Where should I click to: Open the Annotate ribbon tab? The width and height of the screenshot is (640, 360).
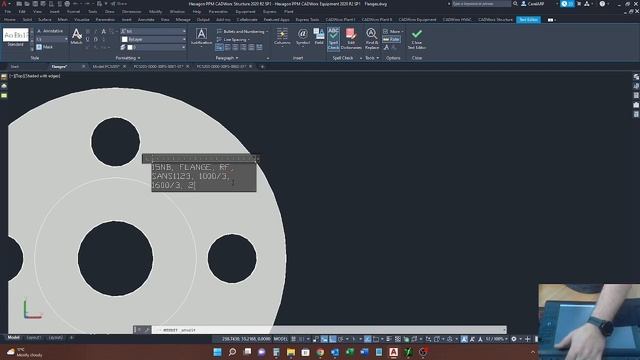[x=146, y=20]
